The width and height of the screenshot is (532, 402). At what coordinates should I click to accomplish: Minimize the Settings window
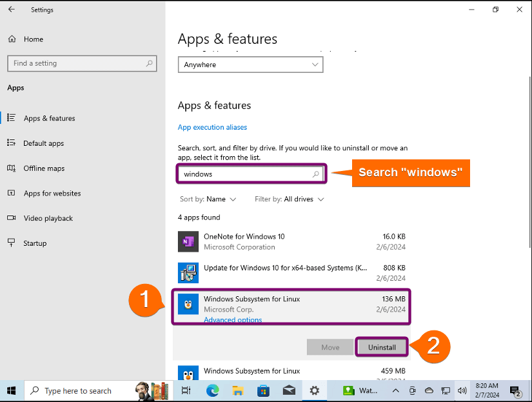pyautogui.click(x=471, y=10)
